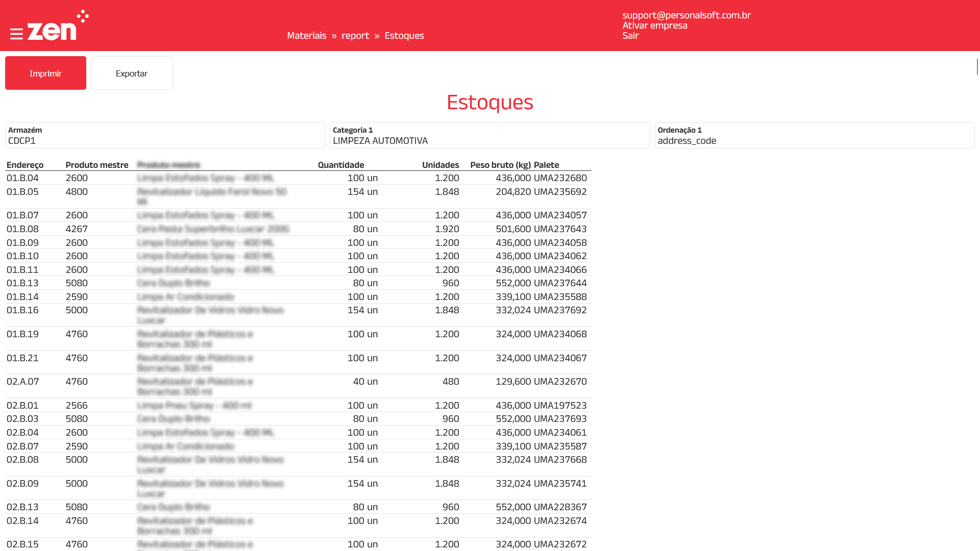
Task: Click the Ordenação 1 field
Action: click(814, 136)
